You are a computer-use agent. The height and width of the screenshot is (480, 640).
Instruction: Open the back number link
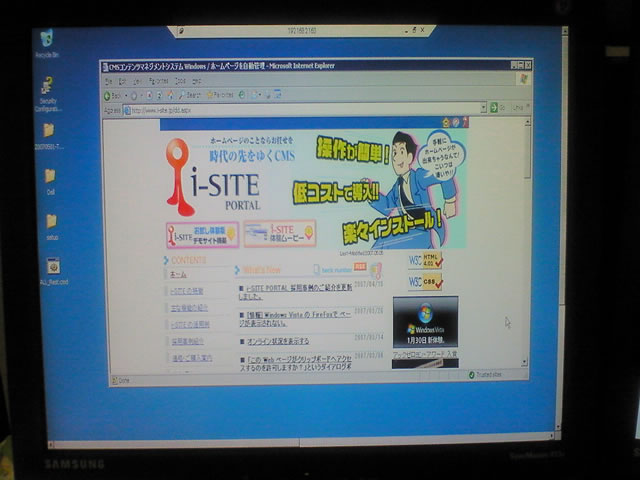coord(337,270)
